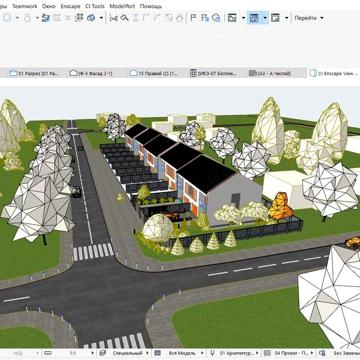Select the orange tree beside the house
Viewport: 360px width, 360px height.
[x=280, y=206]
